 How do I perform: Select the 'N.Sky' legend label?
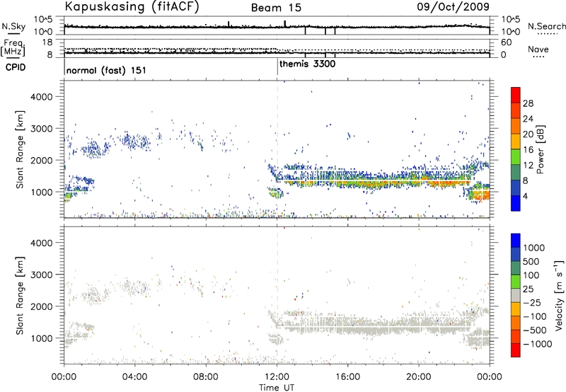tap(13, 26)
